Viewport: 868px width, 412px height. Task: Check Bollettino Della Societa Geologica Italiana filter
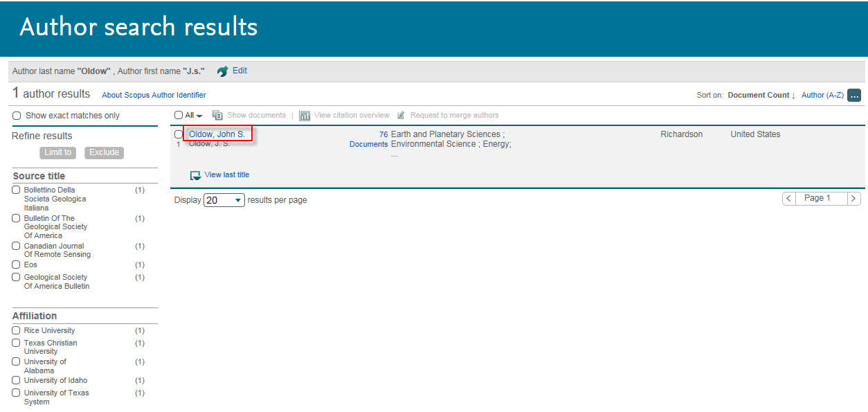click(x=16, y=190)
